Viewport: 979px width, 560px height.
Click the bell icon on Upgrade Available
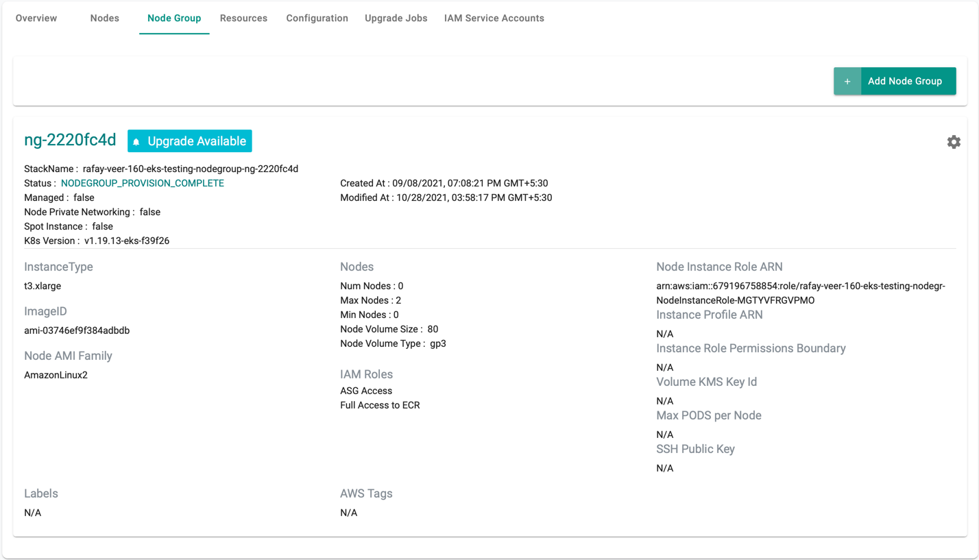point(136,142)
